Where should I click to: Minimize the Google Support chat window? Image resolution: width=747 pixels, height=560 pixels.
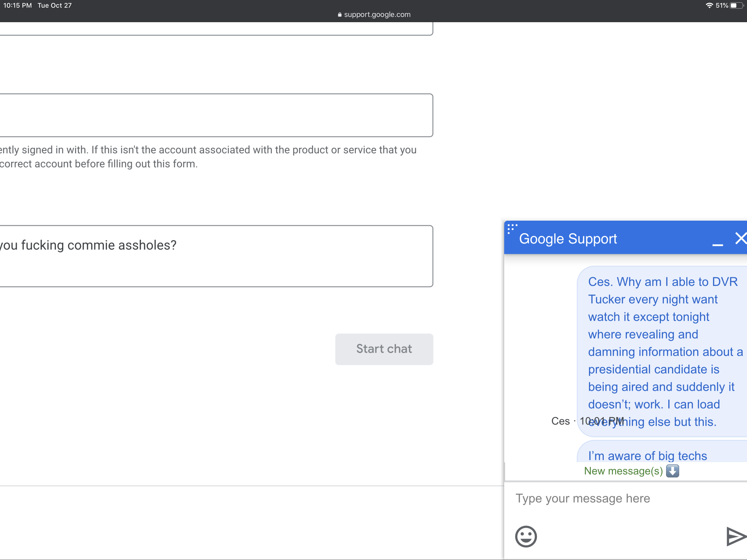[718, 244]
